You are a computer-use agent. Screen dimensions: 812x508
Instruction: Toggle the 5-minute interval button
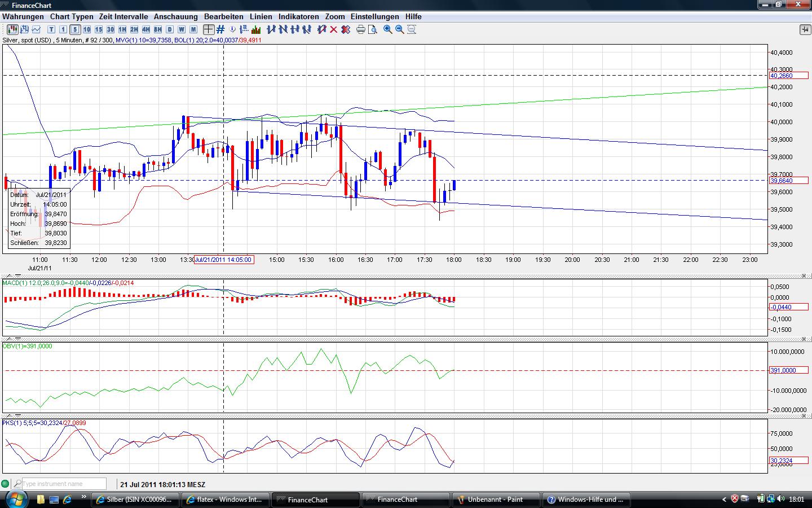75,29
